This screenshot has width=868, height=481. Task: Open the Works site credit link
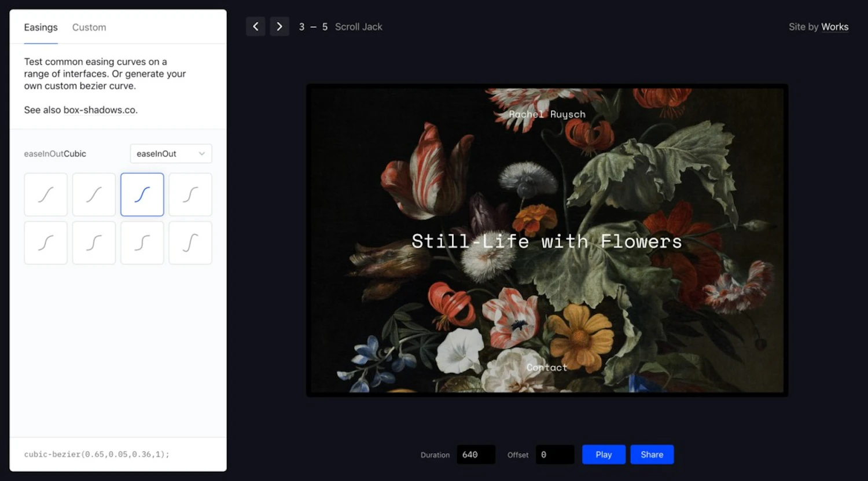834,27
